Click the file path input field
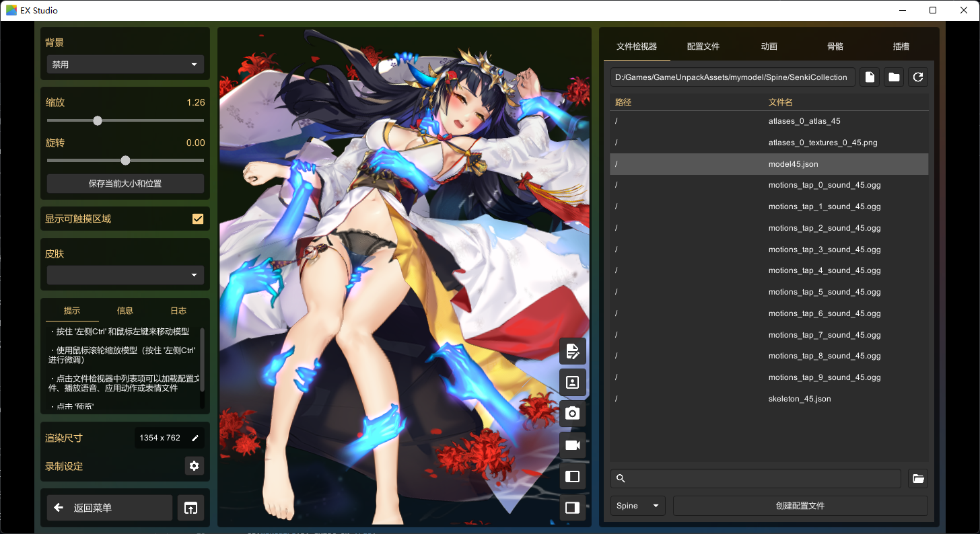Screen dimensions: 980x534 [733, 77]
